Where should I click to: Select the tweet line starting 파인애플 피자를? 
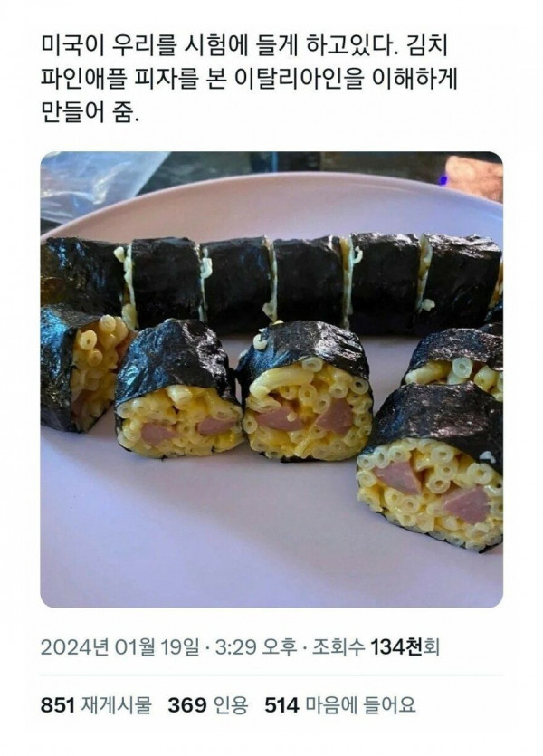point(249,80)
